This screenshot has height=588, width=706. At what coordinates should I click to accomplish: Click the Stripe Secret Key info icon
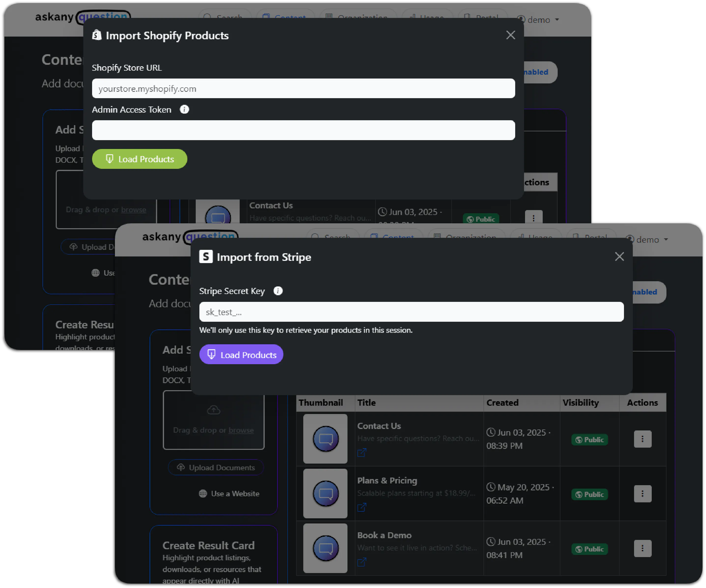tap(278, 291)
